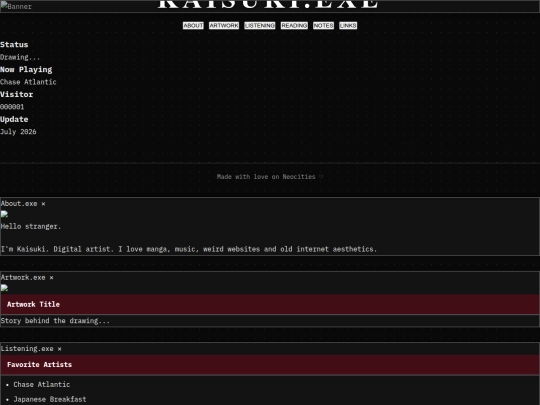Click the 'July 2026' update date
Viewport: 540px width, 405px height.
[x=18, y=132]
